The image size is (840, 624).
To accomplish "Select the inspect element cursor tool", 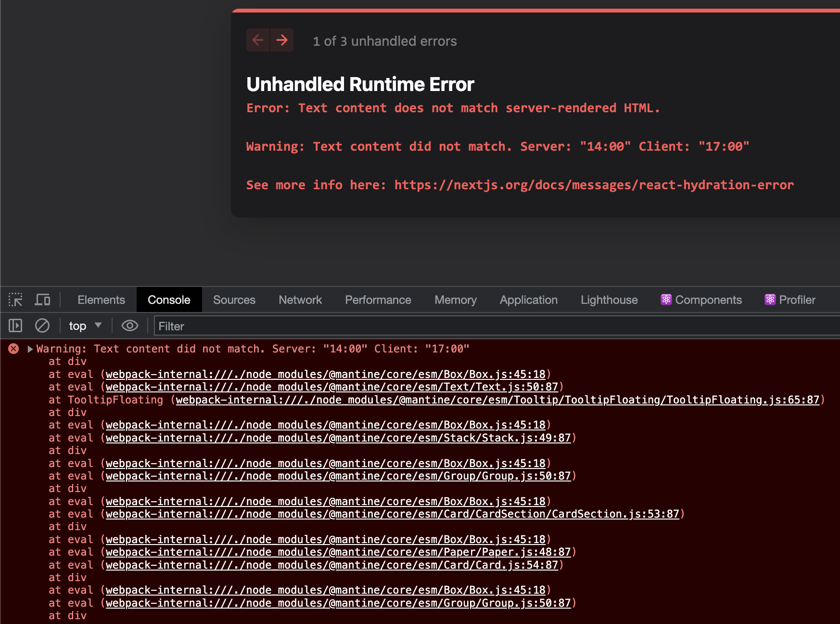I will click(x=16, y=299).
